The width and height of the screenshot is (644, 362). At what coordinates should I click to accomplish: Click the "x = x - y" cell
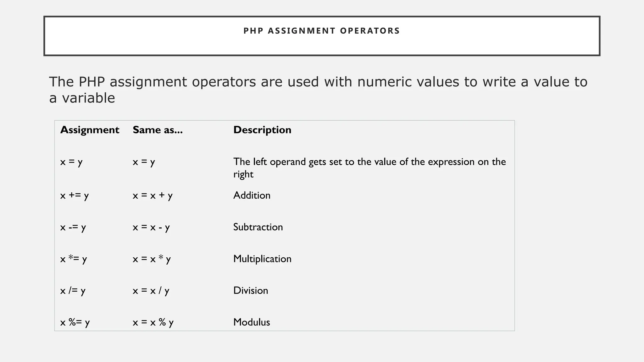tap(151, 227)
